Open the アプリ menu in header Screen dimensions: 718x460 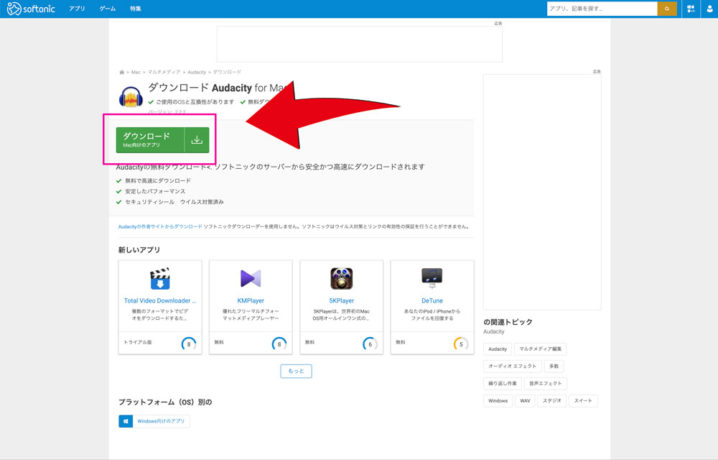[x=77, y=9]
